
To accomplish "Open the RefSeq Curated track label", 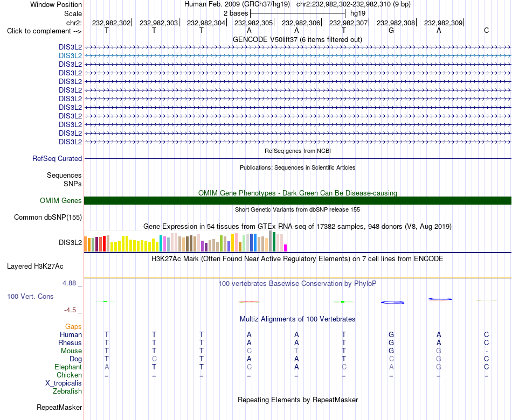I will pyautogui.click(x=57, y=159).
